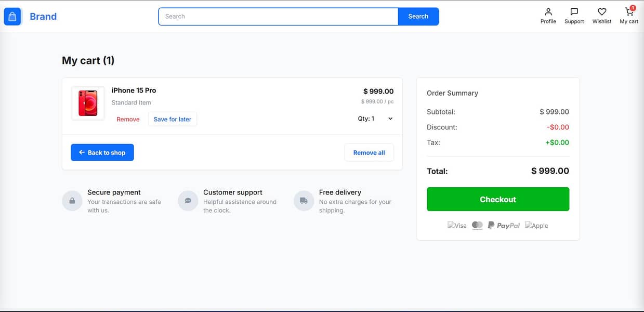The width and height of the screenshot is (644, 312).
Task: Open the Support chat icon
Action: (x=574, y=12)
